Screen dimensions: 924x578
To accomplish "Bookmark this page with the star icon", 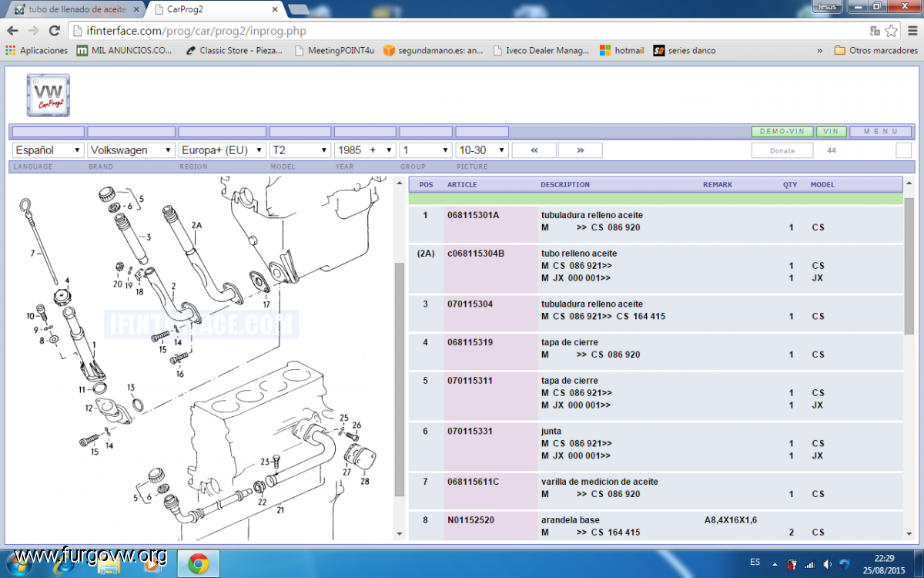I will pos(891,31).
